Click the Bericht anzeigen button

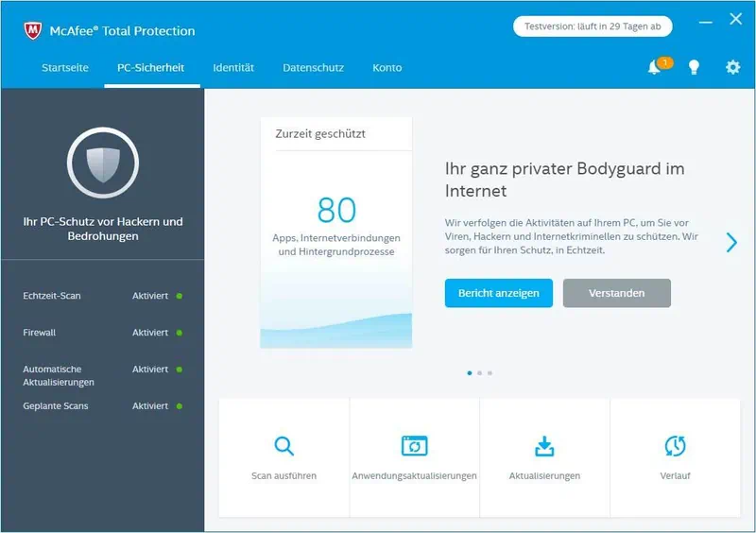point(499,293)
